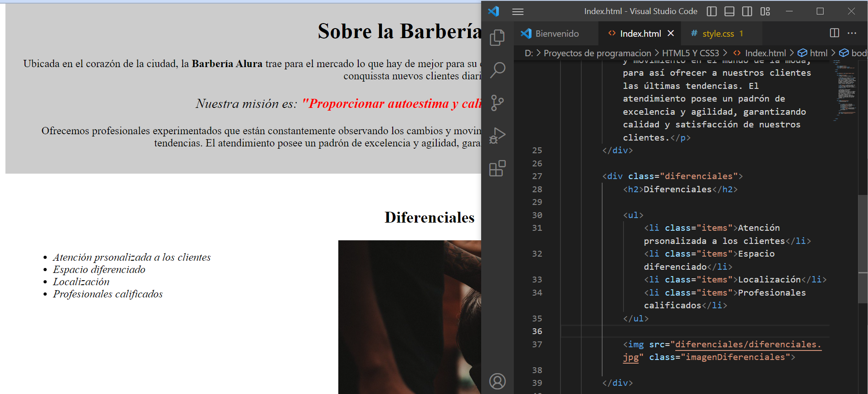Open the Run and Debug view
The height and width of the screenshot is (394, 868).
coord(497,136)
